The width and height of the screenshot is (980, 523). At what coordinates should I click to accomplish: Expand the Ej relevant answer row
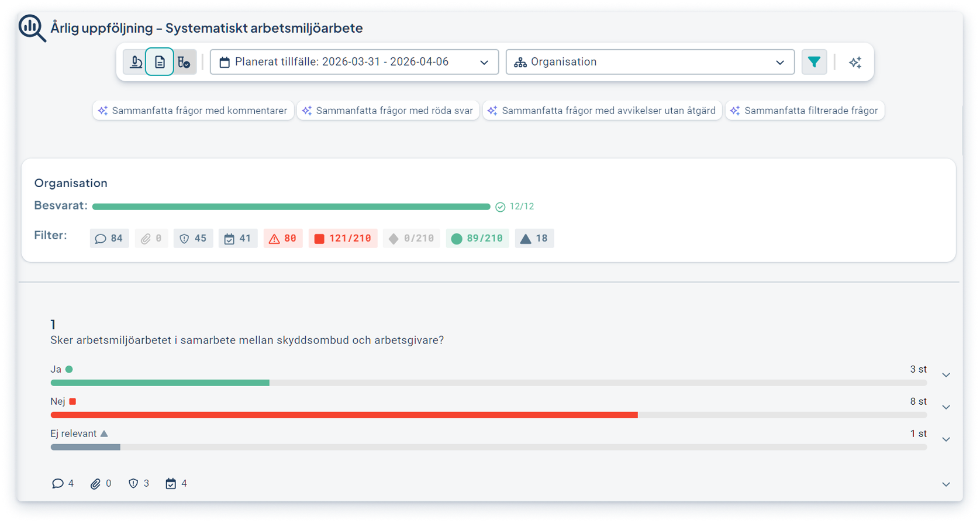click(946, 439)
